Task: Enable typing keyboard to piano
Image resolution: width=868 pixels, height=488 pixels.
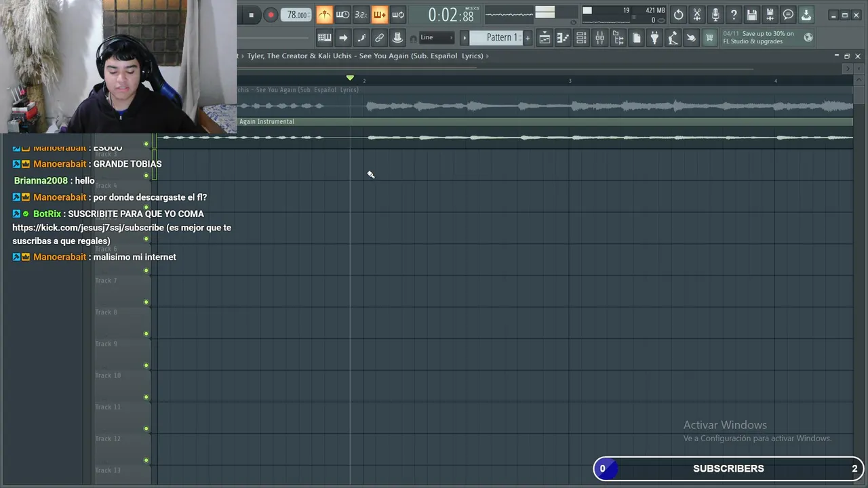Action: click(324, 38)
